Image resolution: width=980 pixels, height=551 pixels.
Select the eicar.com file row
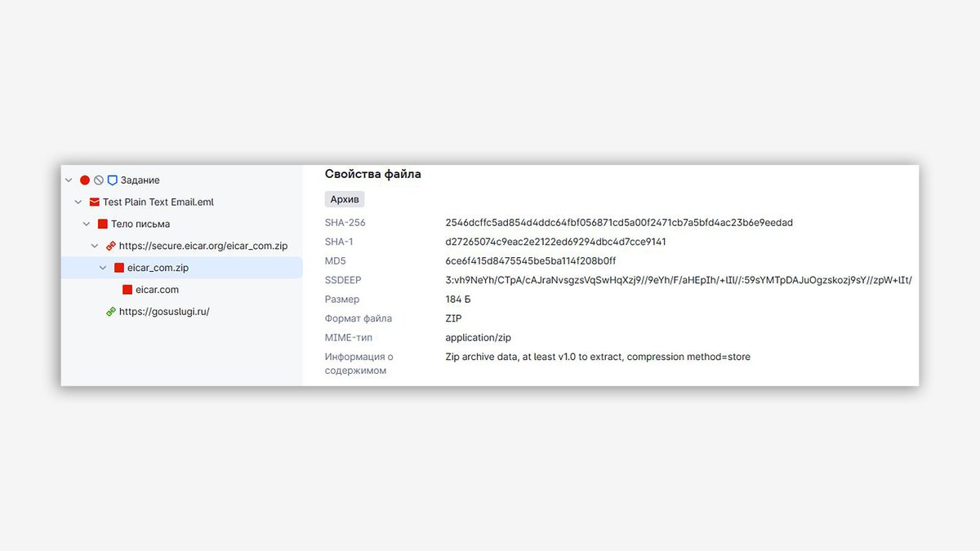click(181, 290)
